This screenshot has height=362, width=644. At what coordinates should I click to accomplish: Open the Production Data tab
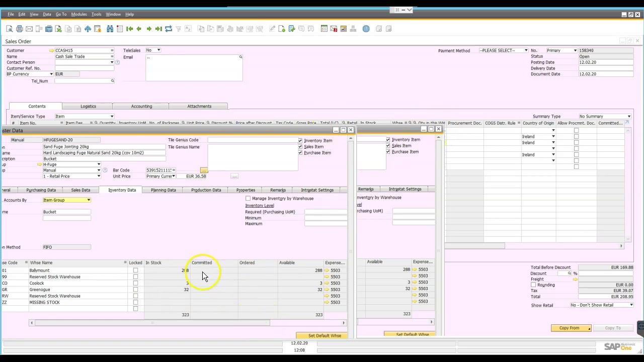pos(206,190)
